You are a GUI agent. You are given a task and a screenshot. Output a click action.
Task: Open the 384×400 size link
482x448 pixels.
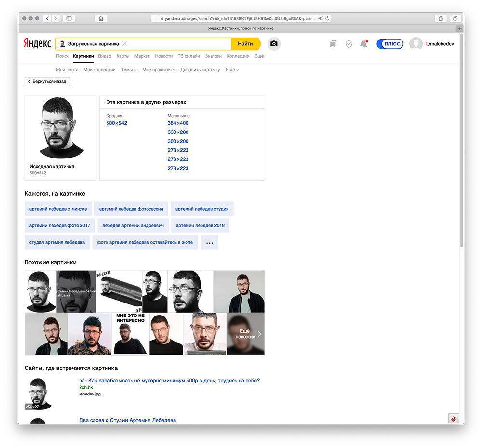coord(178,123)
